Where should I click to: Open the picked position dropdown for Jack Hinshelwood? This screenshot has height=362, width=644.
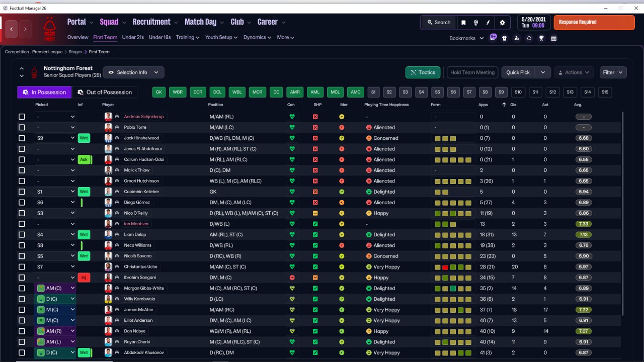pyautogui.click(x=55, y=138)
